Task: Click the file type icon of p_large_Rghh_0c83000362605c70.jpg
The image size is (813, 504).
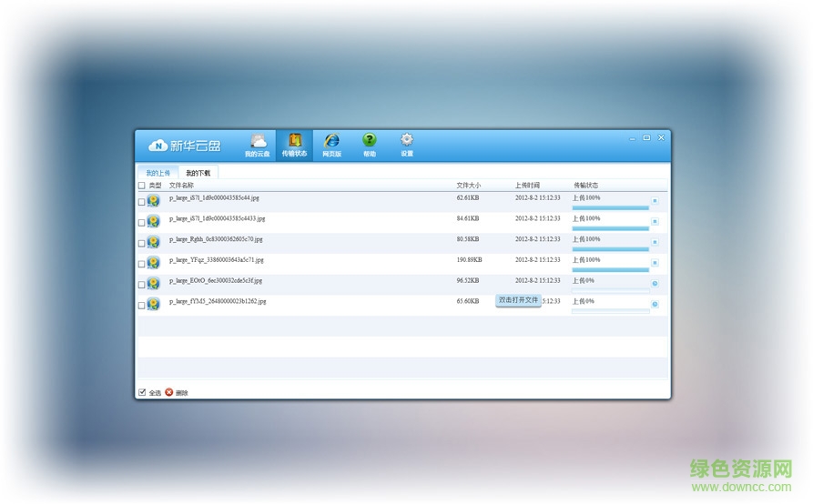Action: click(x=154, y=242)
